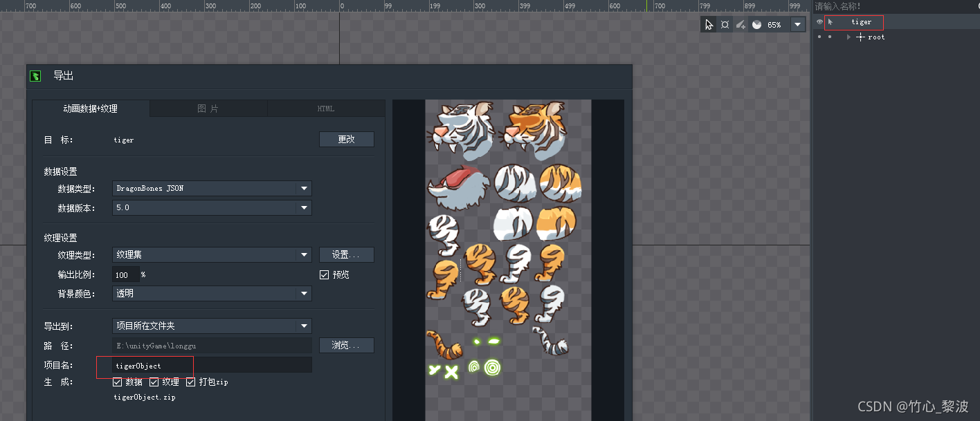Viewport: 980px width, 421px height.
Task: Click the 输出比例 100 input field
Action: click(x=126, y=274)
